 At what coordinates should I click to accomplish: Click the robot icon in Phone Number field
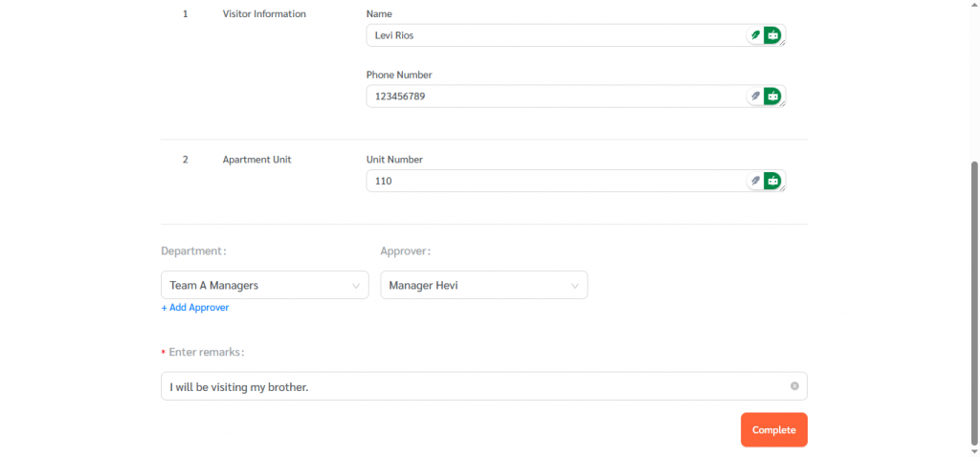coord(772,97)
